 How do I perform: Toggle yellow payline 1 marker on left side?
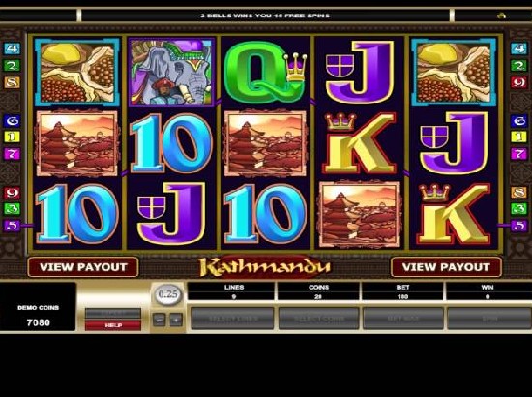click(12, 137)
